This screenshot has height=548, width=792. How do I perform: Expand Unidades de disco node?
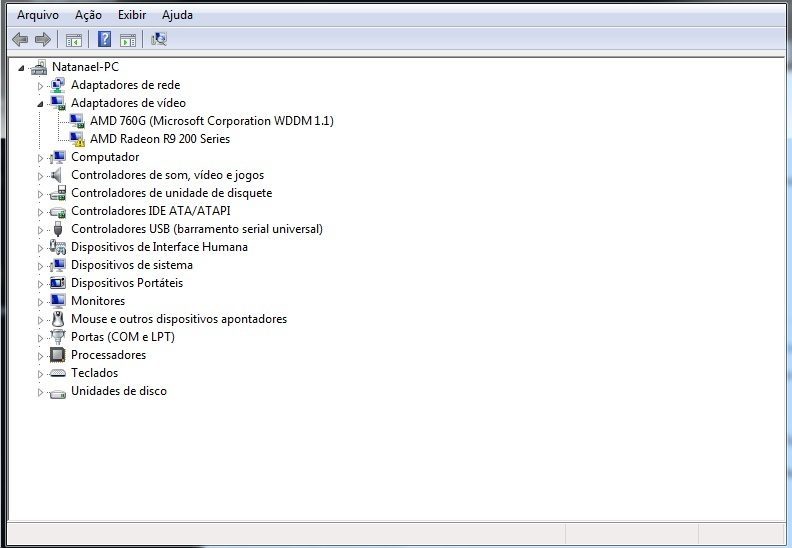[x=40, y=392]
